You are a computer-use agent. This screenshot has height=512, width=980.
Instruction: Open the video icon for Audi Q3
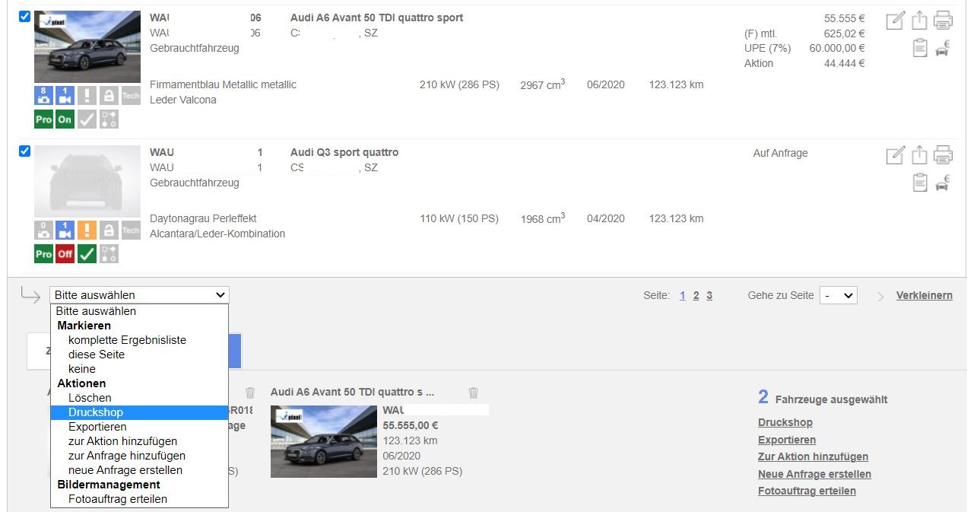click(x=65, y=231)
